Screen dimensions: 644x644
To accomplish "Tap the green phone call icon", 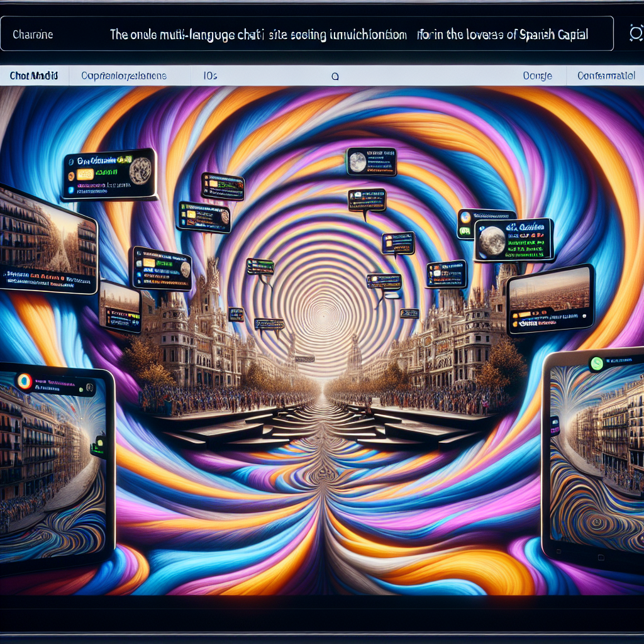I will [596, 364].
